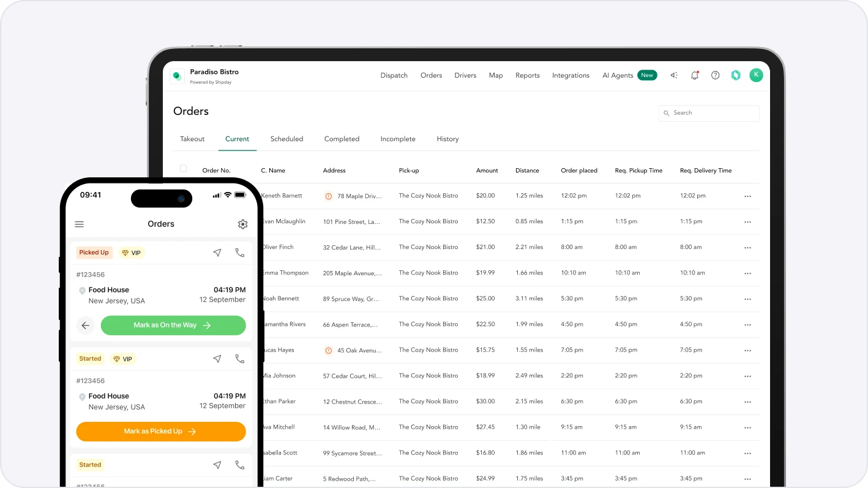Image resolution: width=868 pixels, height=488 pixels.
Task: Switch to the History tab
Action: (x=447, y=139)
